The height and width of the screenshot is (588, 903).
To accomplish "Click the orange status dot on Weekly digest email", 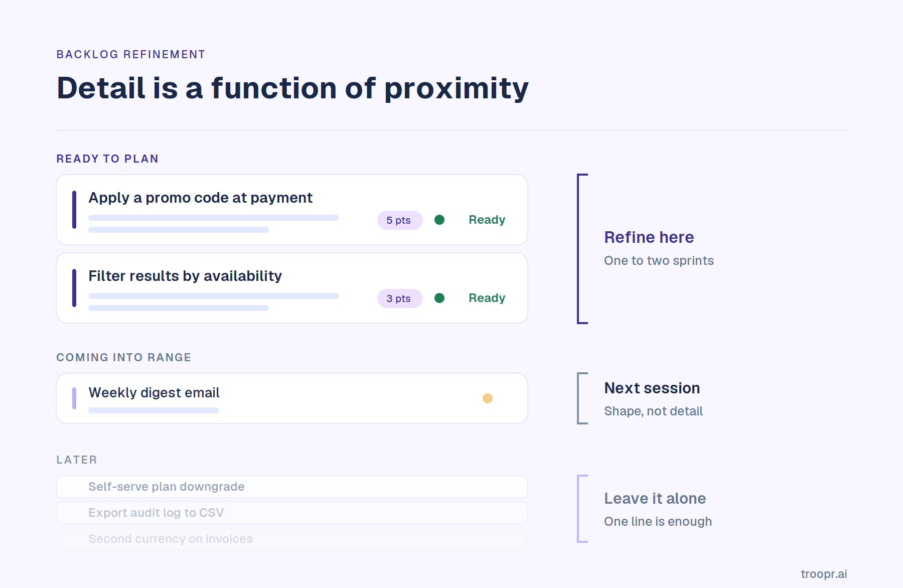I will (488, 398).
